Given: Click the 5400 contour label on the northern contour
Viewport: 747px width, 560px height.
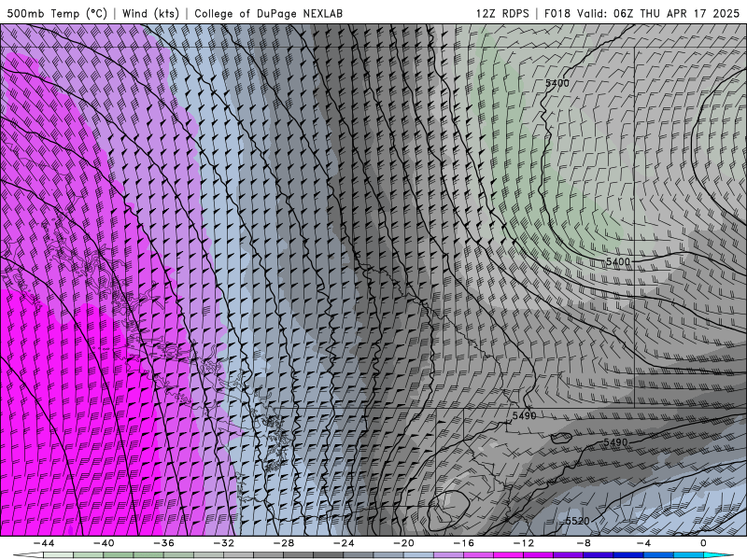Looking at the screenshot, I should [557, 83].
